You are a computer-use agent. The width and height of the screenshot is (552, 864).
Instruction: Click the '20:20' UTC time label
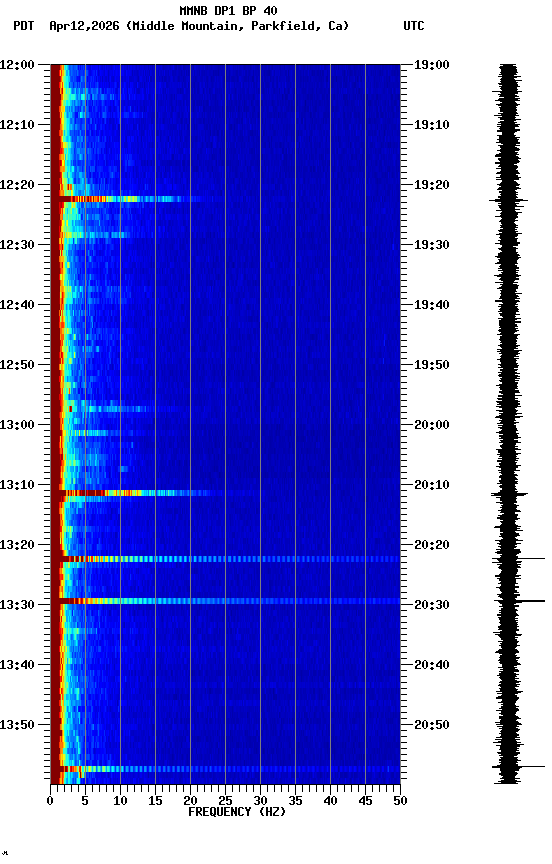click(432, 546)
